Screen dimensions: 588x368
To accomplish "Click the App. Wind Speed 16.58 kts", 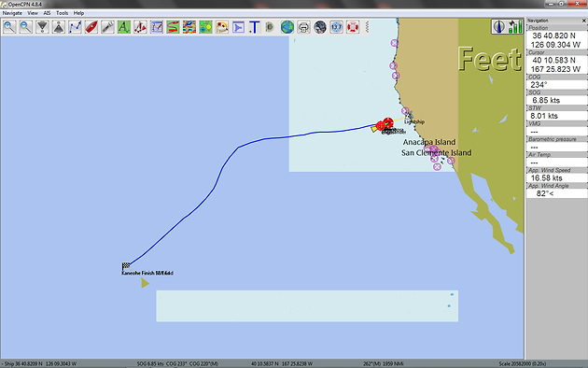I will 546,177.
